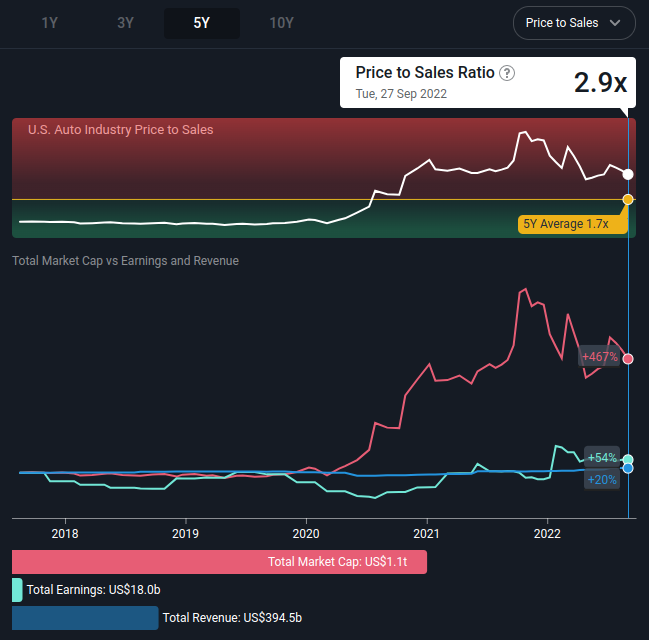
Task: Switch to the 3Y time range tab
Action: tap(125, 23)
